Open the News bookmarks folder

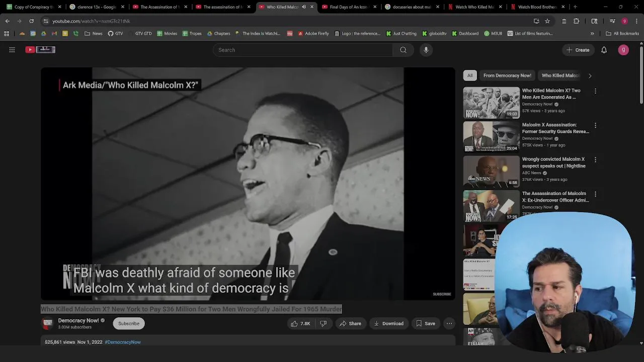pos(93,34)
